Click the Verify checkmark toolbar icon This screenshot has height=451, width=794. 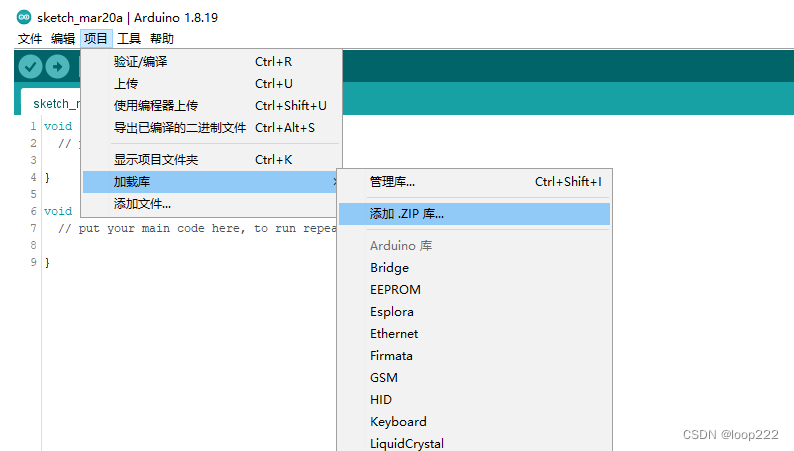30,66
